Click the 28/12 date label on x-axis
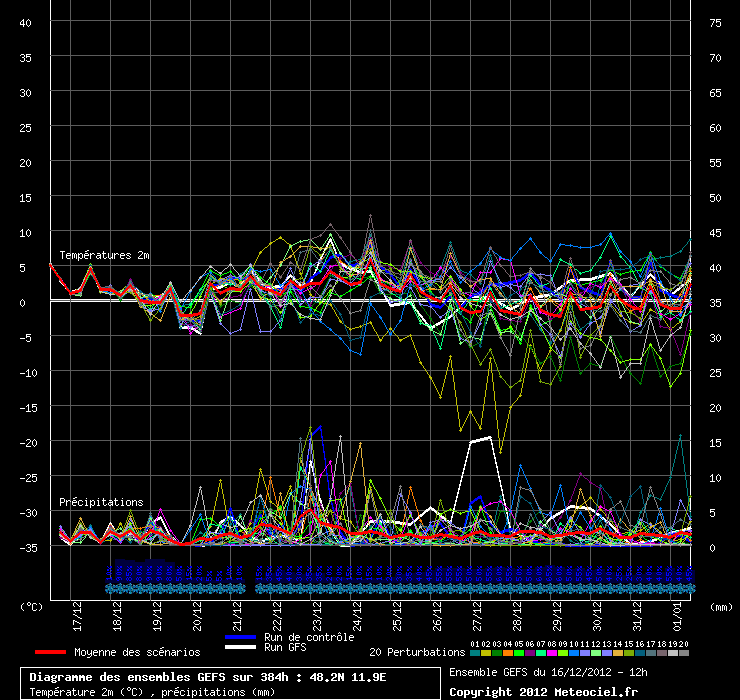 tap(517, 616)
